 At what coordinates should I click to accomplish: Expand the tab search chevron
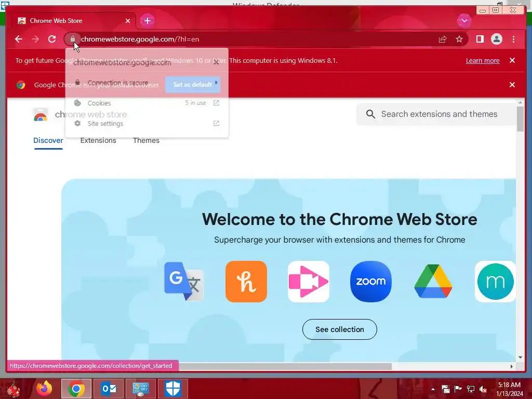(464, 21)
